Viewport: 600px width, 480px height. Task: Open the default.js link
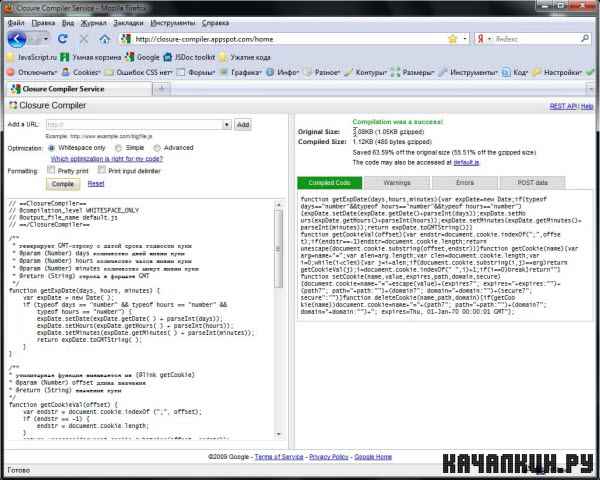point(466,163)
